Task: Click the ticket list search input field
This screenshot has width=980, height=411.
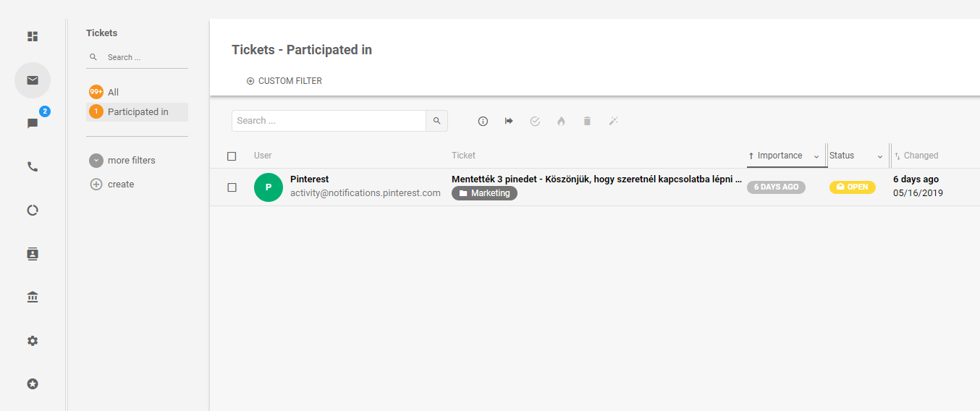Action: (329, 121)
